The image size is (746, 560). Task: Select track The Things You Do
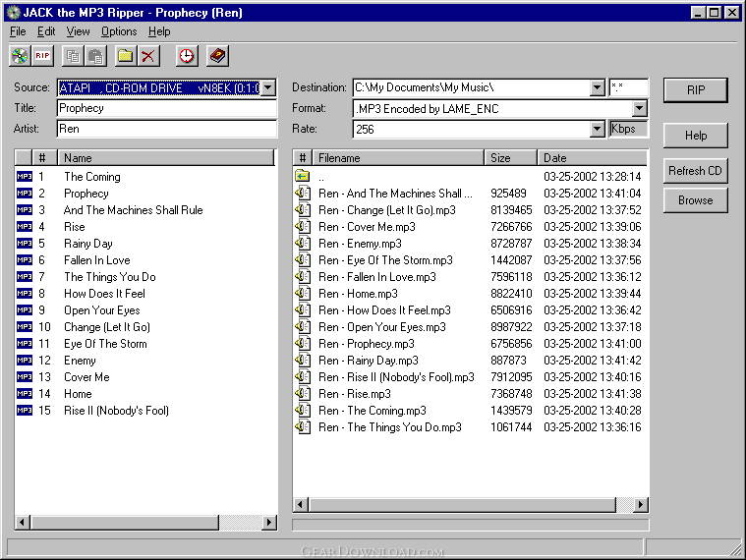coord(110,277)
